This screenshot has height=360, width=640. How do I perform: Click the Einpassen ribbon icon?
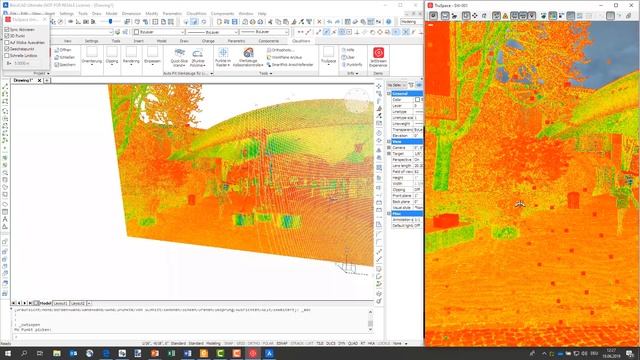[152, 52]
